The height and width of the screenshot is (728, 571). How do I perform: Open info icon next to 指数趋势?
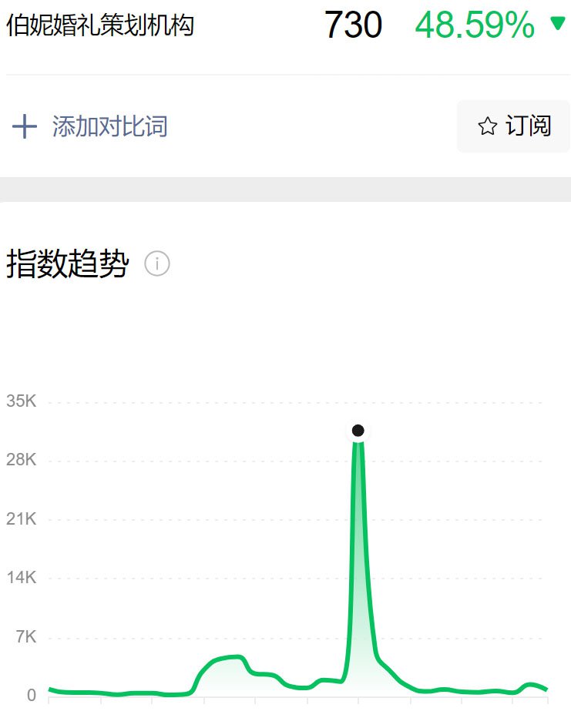tap(157, 263)
